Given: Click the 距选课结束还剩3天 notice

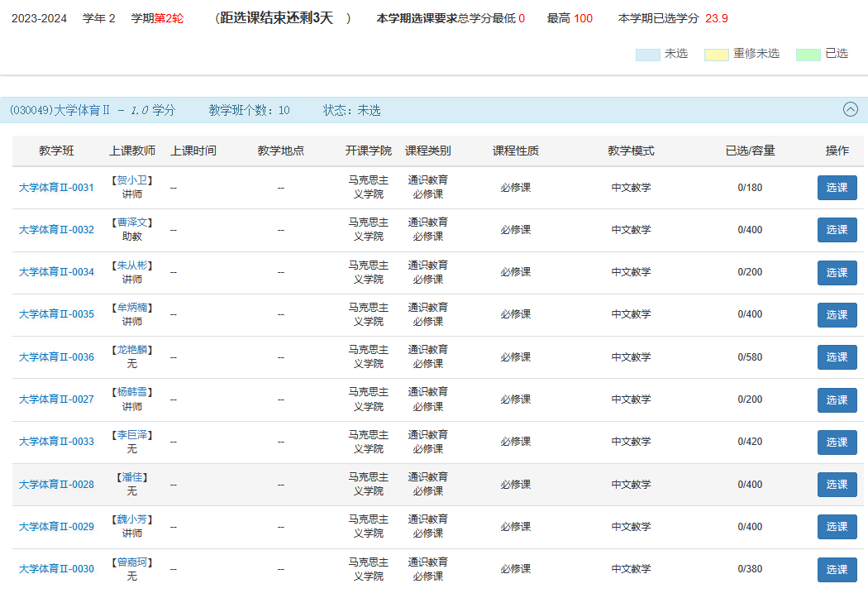Looking at the screenshot, I should (x=276, y=18).
